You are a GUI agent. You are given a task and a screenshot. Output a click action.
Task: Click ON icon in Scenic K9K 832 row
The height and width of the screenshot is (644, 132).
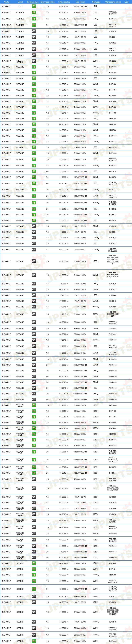(x=34, y=596)
